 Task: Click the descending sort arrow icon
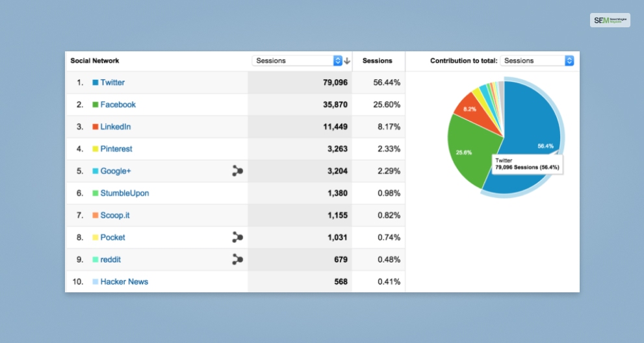click(x=347, y=61)
